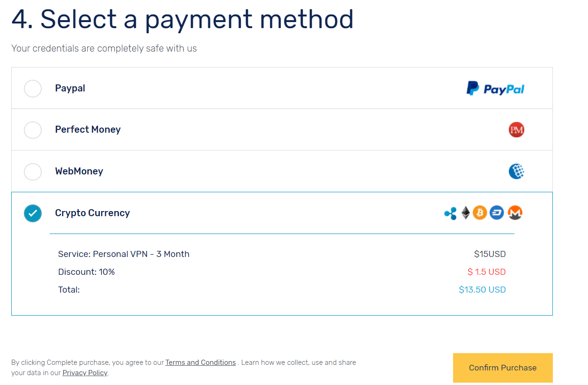
Task: Click the Monero coin icon
Action: coord(515,213)
